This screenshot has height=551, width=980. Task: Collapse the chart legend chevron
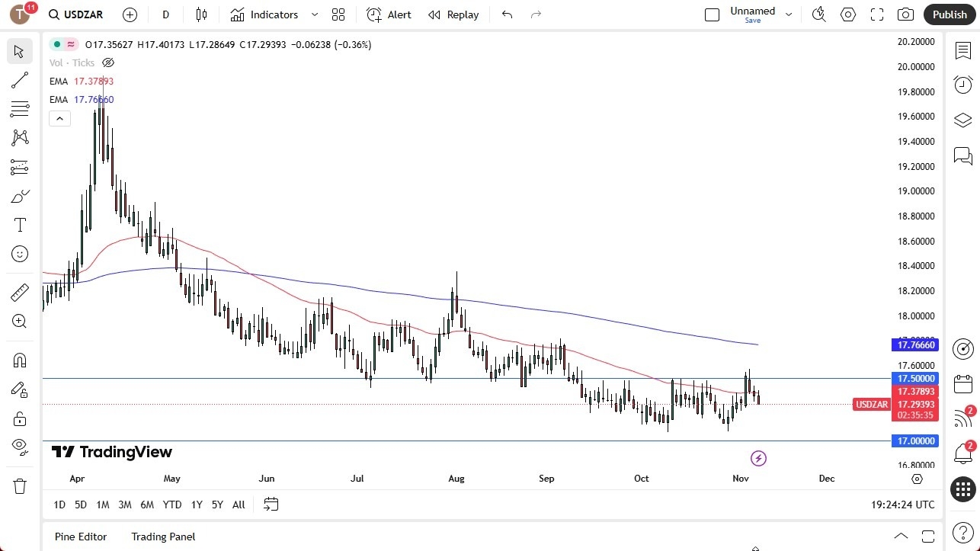click(59, 118)
